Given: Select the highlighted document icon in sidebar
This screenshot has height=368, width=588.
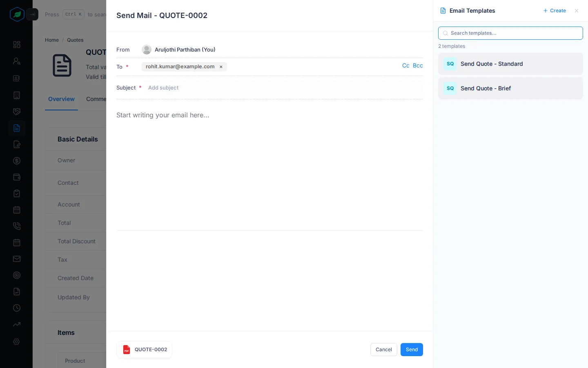Looking at the screenshot, I should click(x=17, y=128).
